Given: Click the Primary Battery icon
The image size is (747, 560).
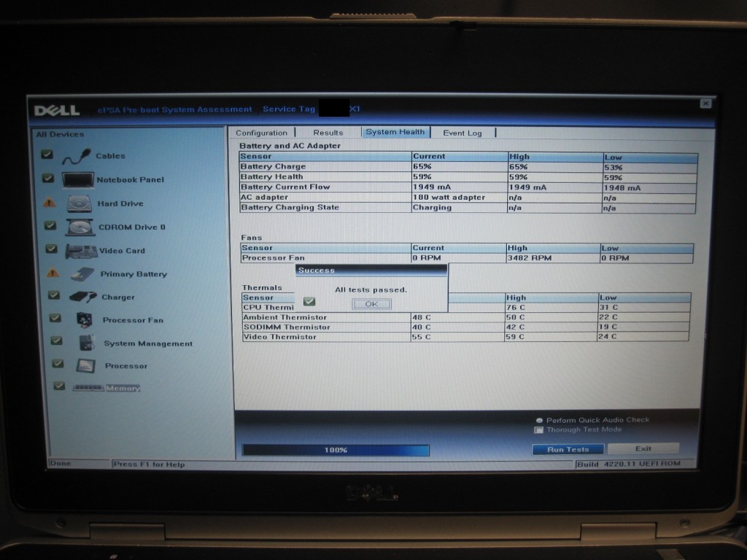Looking at the screenshot, I should tap(82, 274).
